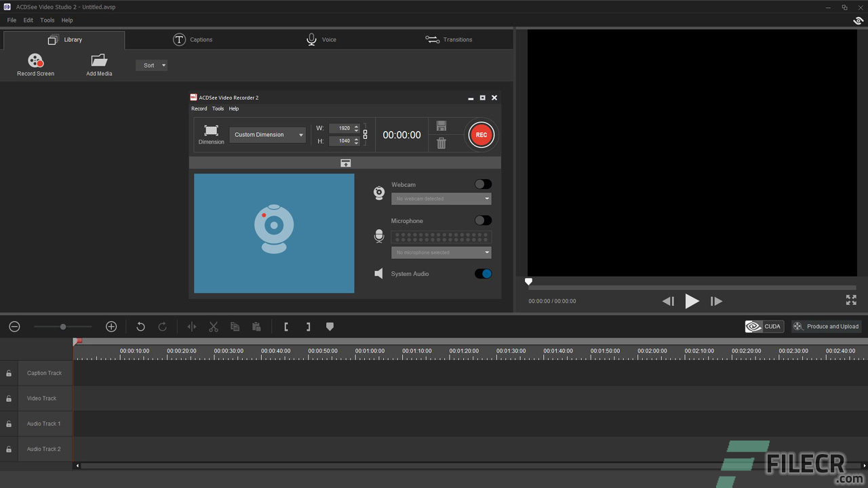Click the timeline zoom slider handle

[x=63, y=327]
